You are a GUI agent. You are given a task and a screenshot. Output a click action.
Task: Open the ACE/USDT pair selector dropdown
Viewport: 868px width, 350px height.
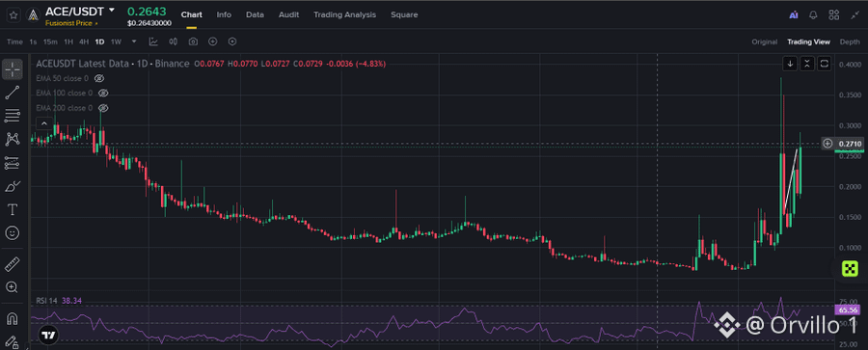coord(112,11)
